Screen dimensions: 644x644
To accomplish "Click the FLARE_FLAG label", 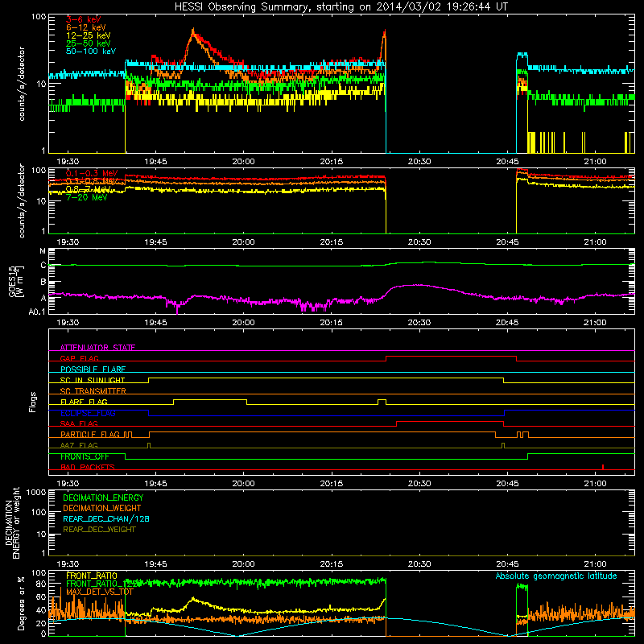I will pyautogui.click(x=84, y=402).
